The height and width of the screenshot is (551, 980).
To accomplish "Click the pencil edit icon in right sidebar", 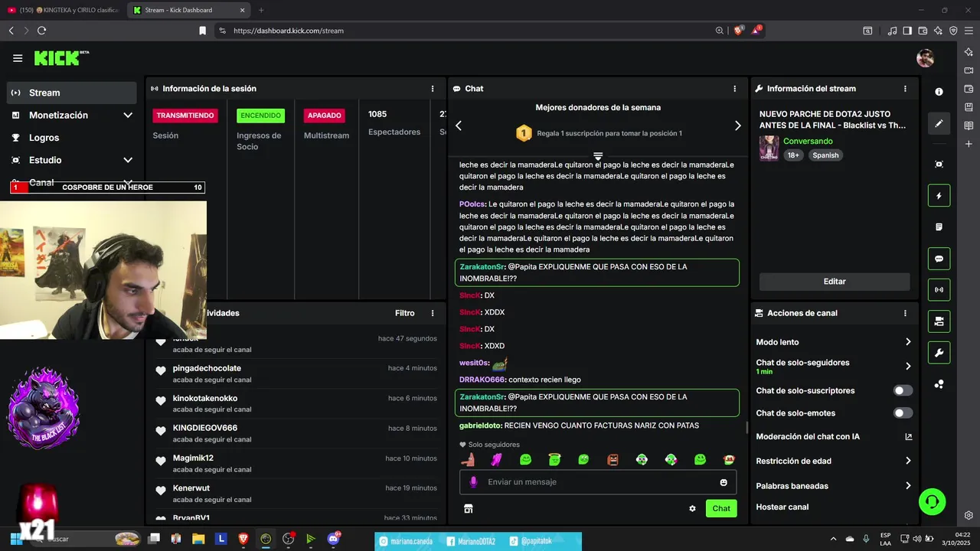I will pos(939,123).
